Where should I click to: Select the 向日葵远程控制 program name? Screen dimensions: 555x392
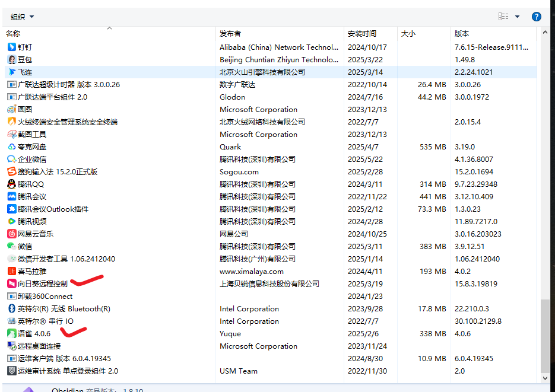click(x=43, y=284)
